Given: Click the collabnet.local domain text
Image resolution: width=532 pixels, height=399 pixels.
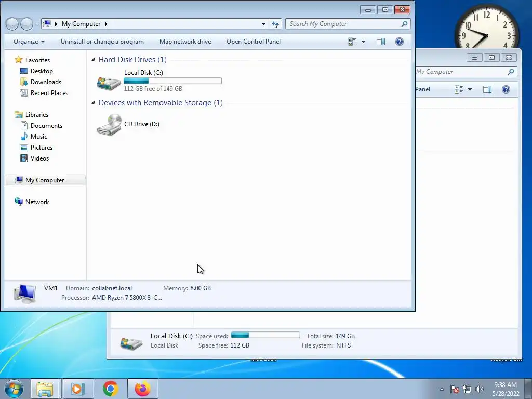Looking at the screenshot, I should coord(112,288).
